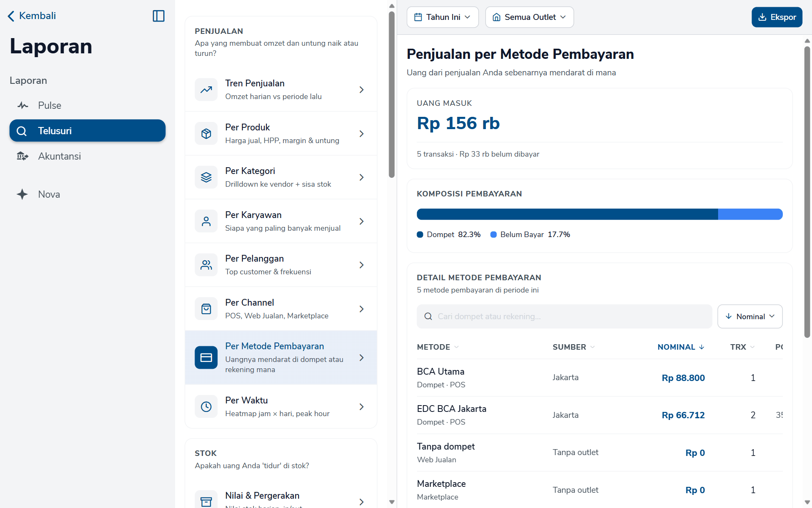Click the Rp 88.800 nominal value
The width and height of the screenshot is (812, 508).
[x=683, y=378]
